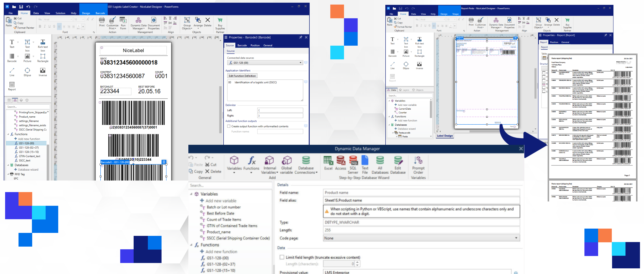Select GS1-128-(02+37) function in left tree
This screenshot has height=274, width=644.
click(x=29, y=147)
